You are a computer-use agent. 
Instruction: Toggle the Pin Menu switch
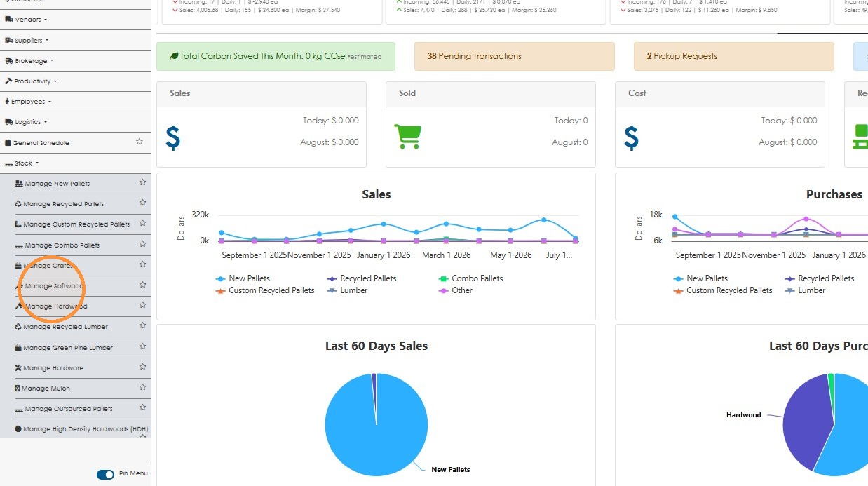(105, 475)
